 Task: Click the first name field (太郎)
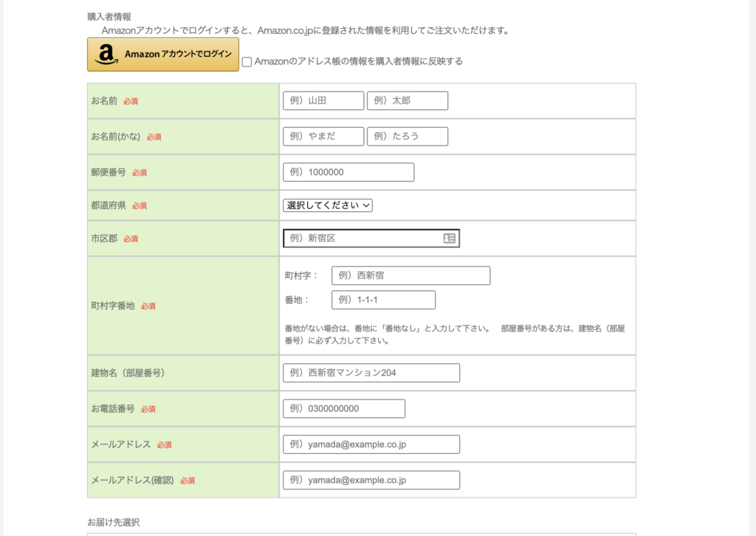408,100
